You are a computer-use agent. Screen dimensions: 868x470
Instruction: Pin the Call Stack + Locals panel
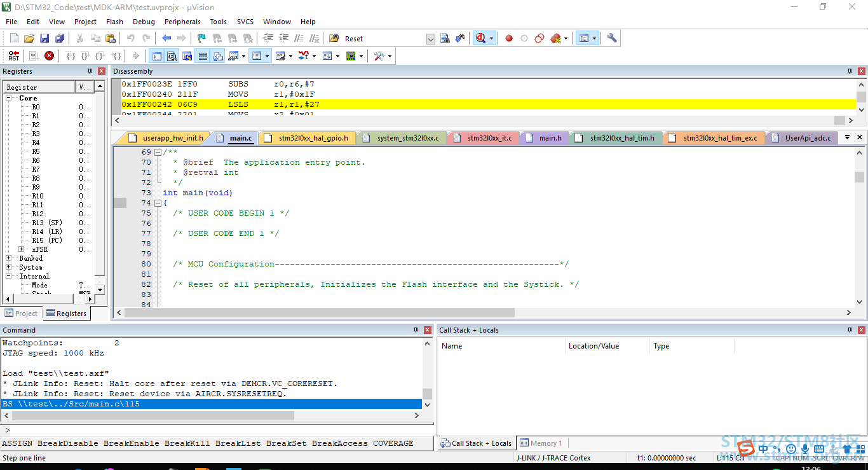tap(850, 330)
